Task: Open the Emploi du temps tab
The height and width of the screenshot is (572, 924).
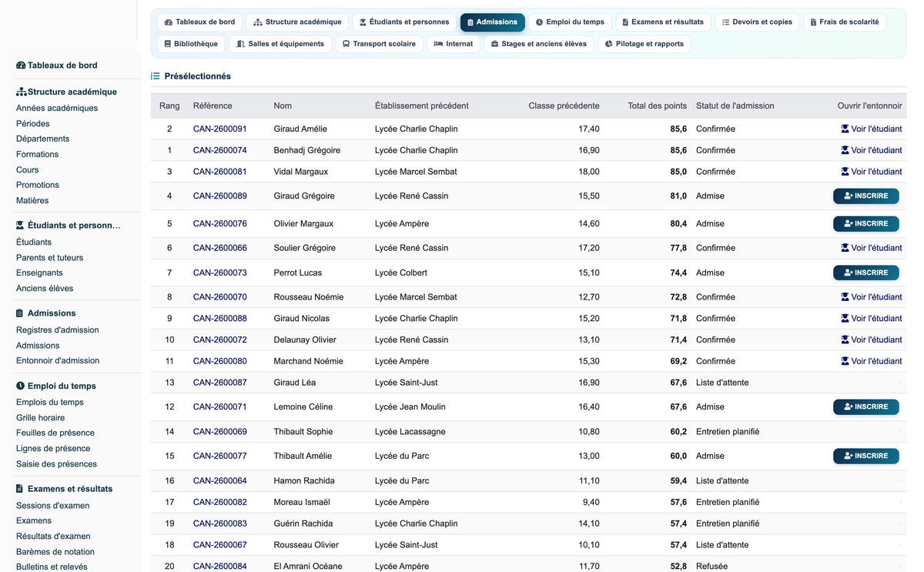Action: coord(570,22)
